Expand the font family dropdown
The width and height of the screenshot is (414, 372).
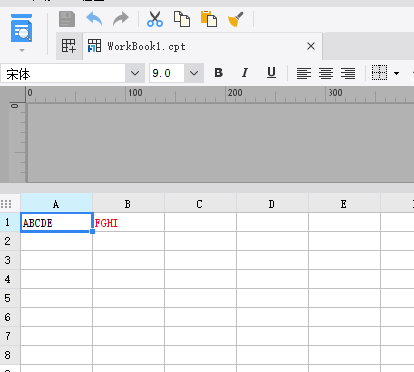135,73
